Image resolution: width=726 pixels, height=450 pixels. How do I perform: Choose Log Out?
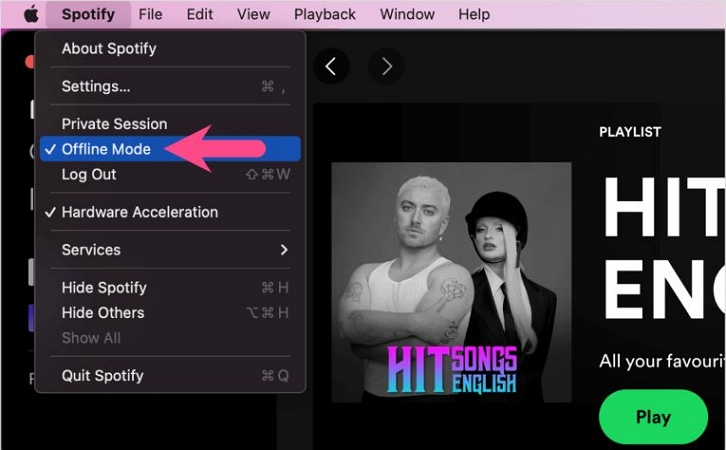[x=89, y=174]
